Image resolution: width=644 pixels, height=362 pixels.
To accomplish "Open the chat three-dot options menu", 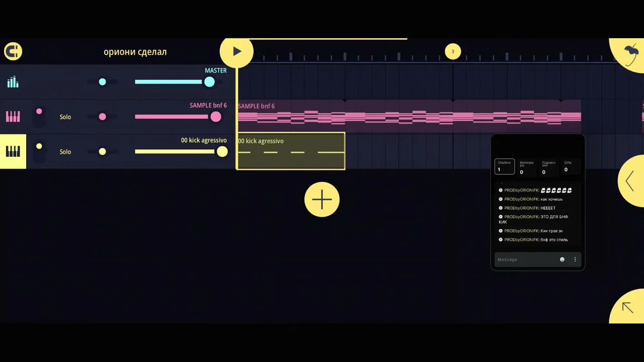I will point(575,259).
